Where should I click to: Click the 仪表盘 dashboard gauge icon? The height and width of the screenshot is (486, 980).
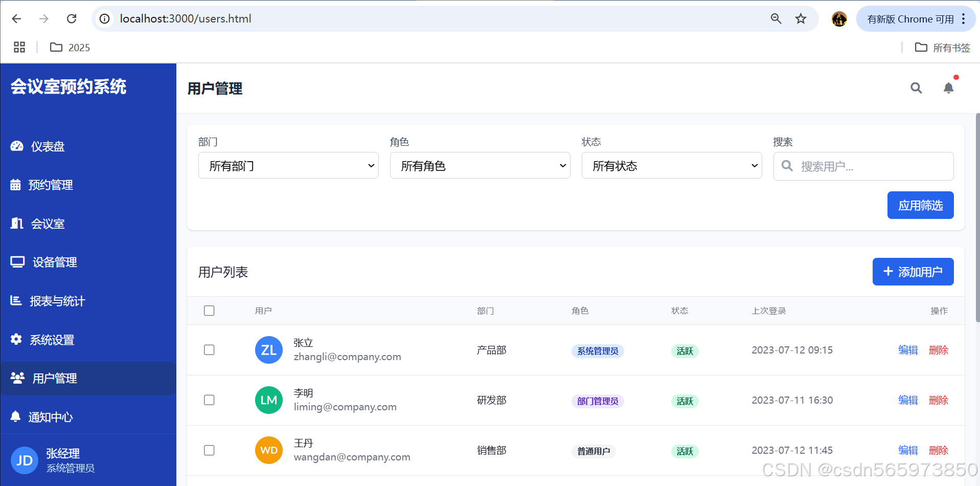[17, 146]
